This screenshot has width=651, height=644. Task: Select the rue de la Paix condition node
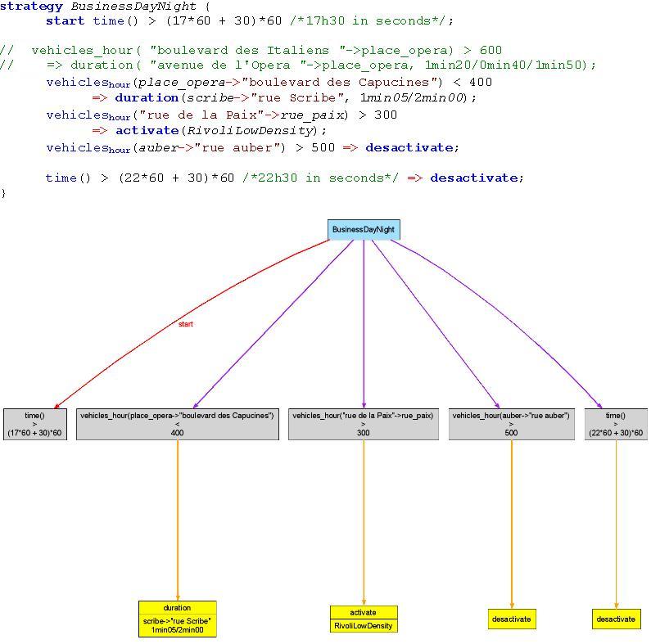point(364,424)
